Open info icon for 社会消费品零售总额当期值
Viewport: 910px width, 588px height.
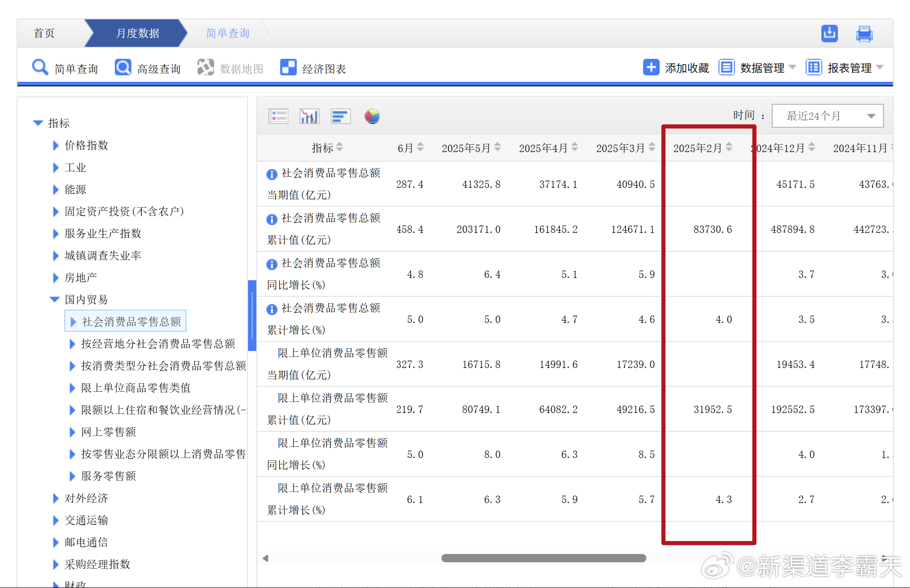click(271, 174)
